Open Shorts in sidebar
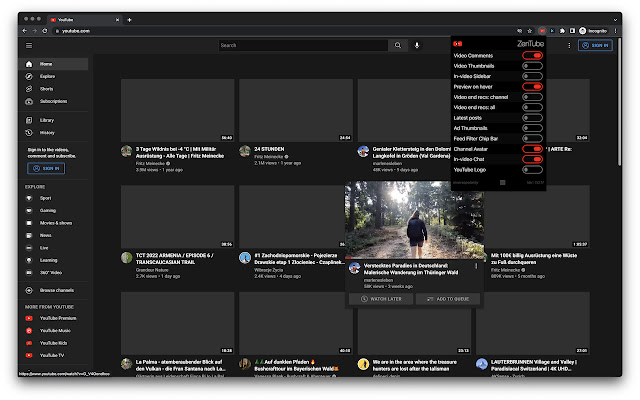The height and width of the screenshot is (400, 640). click(53, 89)
